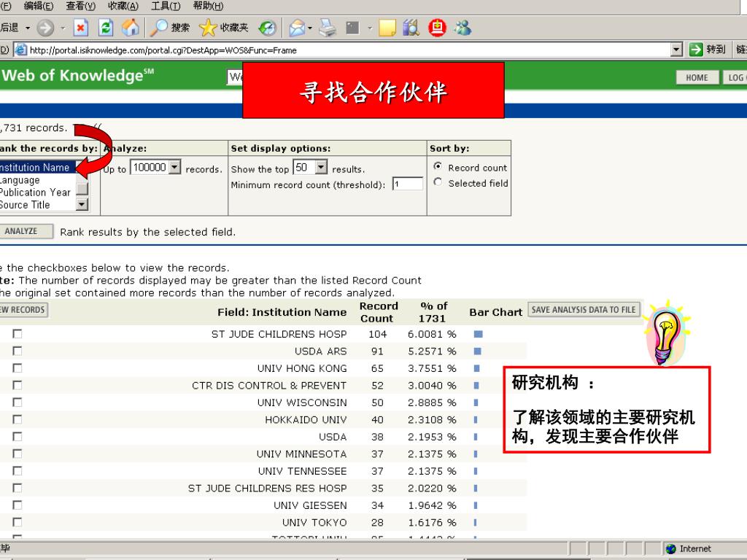Click the 5.2571 % percentage cell
Image resolution: width=747 pixels, height=560 pixels.
pyautogui.click(x=432, y=351)
